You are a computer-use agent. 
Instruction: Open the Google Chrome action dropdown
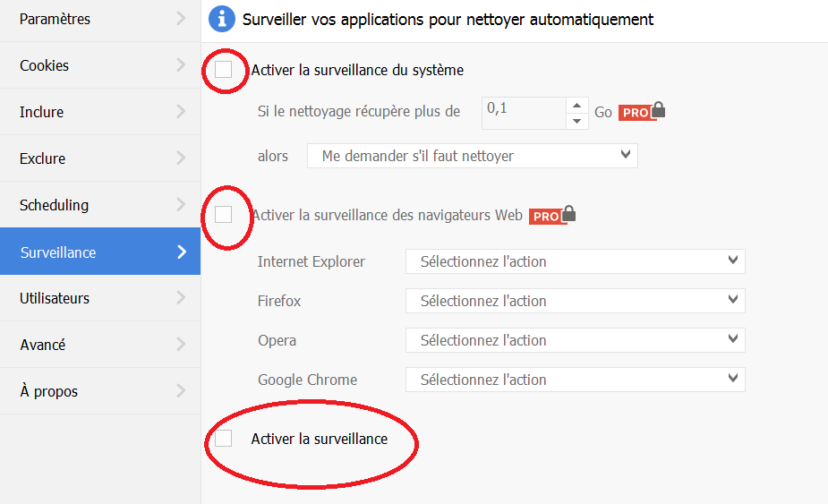[x=575, y=380]
